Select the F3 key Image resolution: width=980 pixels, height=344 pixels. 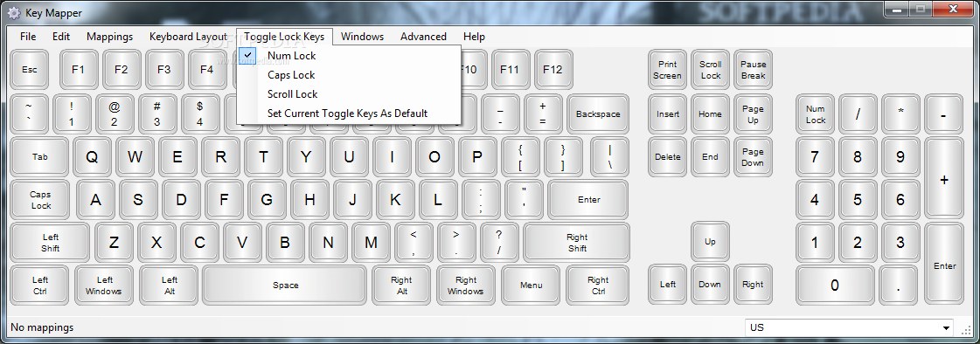tap(163, 69)
